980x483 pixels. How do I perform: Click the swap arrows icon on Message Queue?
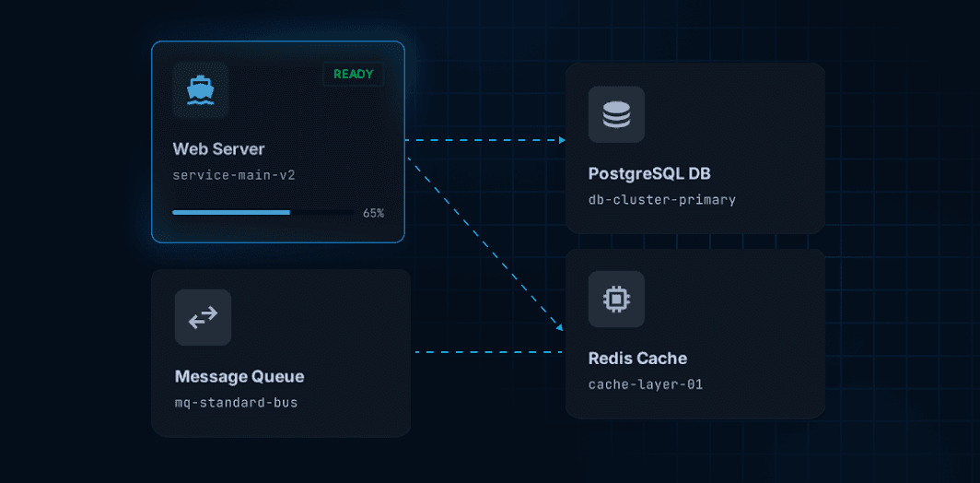pos(204,317)
